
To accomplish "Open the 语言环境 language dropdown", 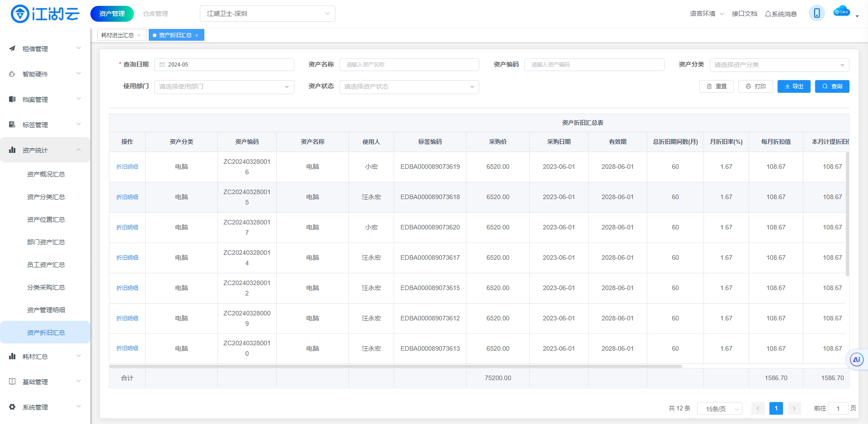I will (707, 14).
